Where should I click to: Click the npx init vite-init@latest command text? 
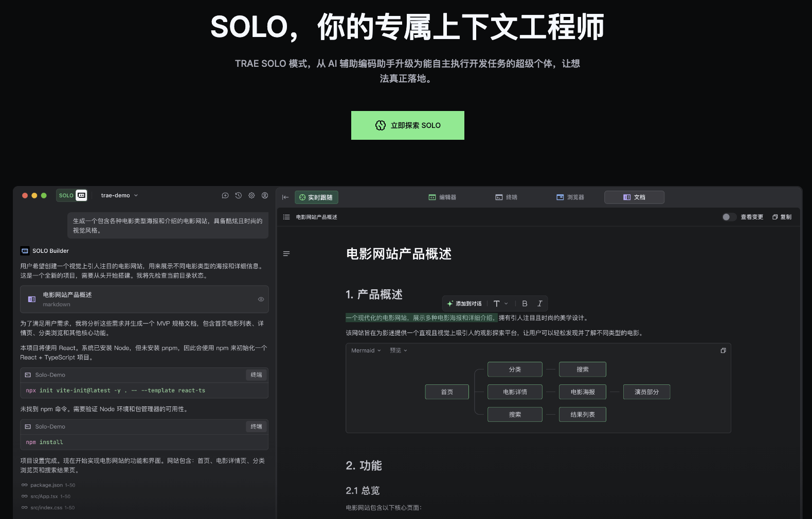click(115, 391)
